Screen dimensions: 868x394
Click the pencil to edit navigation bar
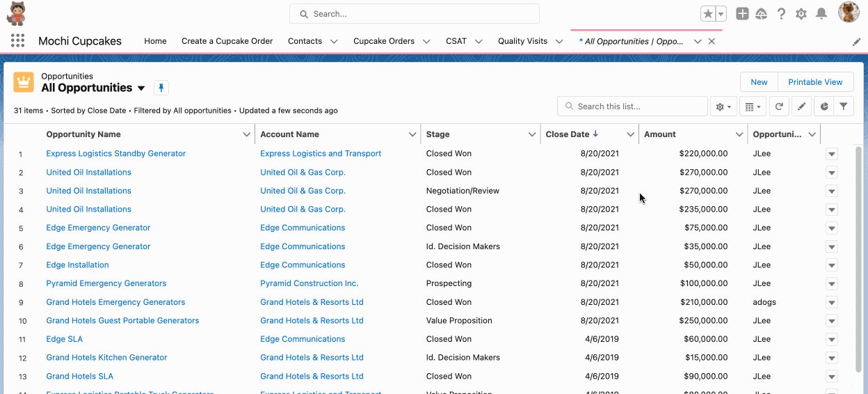(x=856, y=42)
